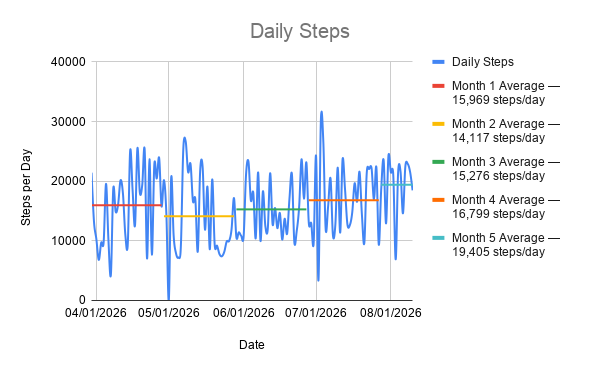
Task: Select Month 1 Average legend text
Action: [x=505, y=93]
